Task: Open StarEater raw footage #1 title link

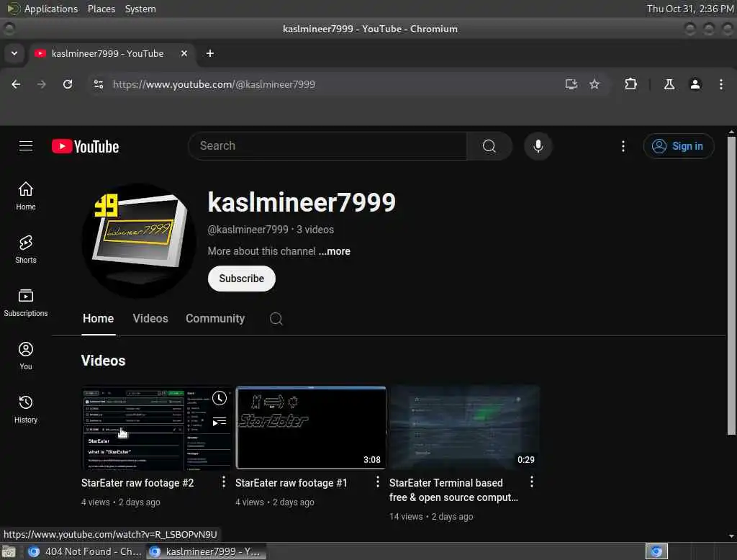Action: [291, 483]
